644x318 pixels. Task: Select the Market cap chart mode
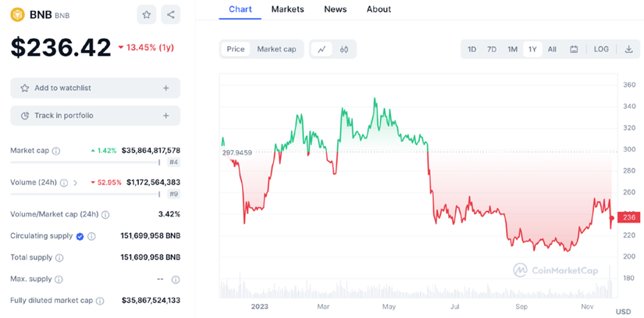pyautogui.click(x=276, y=49)
